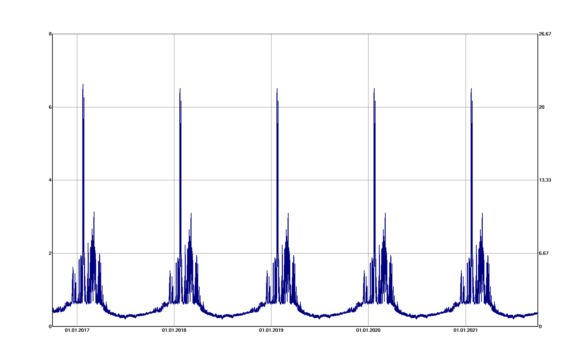The image size is (588, 364).
Task: Click the second-highest spike tip after the 2019 main peak
Action: click(x=288, y=213)
